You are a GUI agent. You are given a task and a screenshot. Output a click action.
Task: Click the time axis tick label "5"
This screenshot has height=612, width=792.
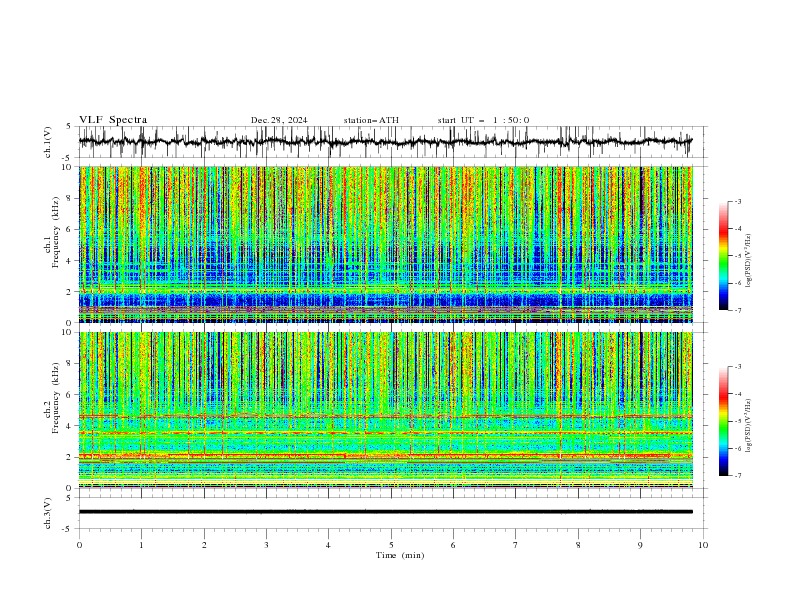click(391, 545)
